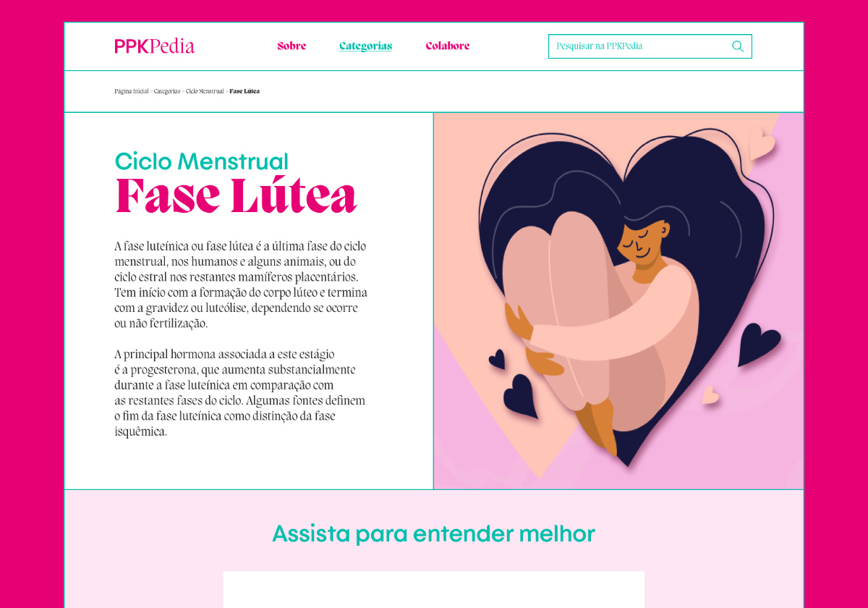Click the teal Ciclo Menstrual heading

point(202,161)
